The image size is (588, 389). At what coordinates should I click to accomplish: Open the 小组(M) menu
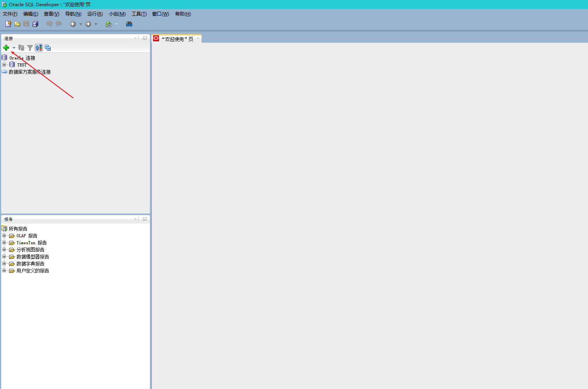tap(117, 14)
